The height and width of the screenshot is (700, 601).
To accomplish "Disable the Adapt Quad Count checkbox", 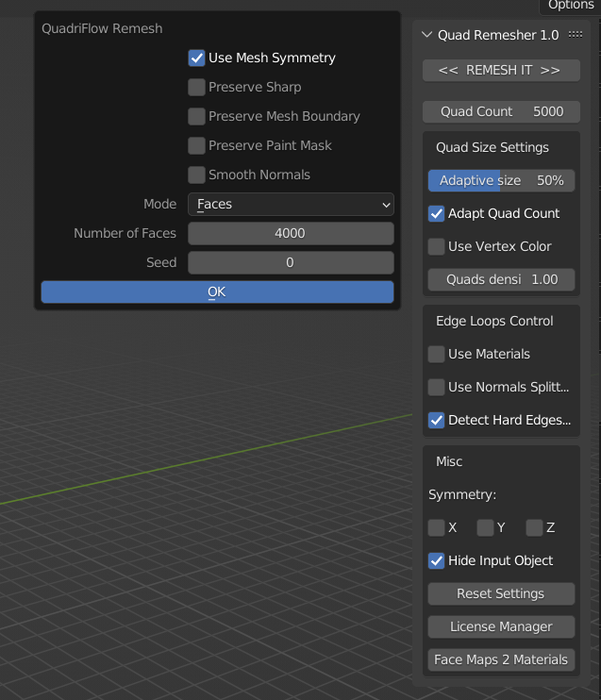I will click(437, 213).
